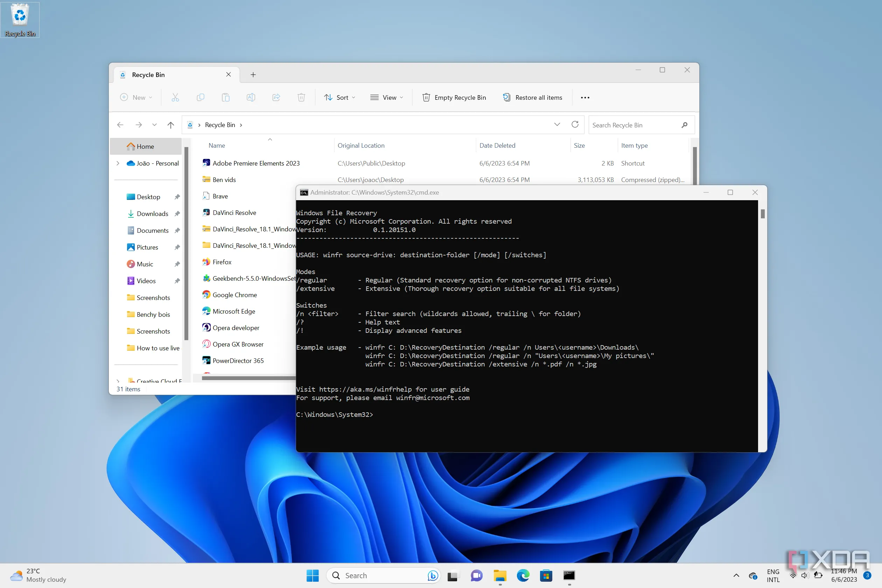This screenshot has width=882, height=588.
Task: Open Microsoft Store from the taskbar
Action: coord(546,575)
